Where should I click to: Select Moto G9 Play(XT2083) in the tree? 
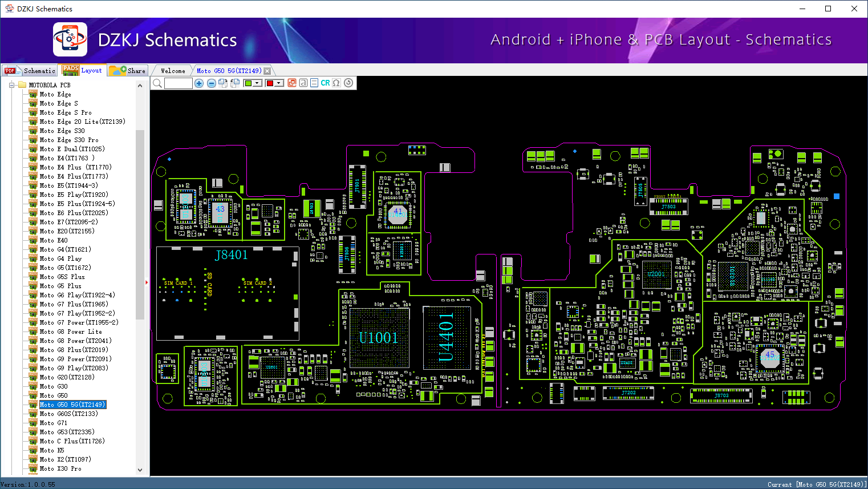pyautogui.click(x=74, y=368)
